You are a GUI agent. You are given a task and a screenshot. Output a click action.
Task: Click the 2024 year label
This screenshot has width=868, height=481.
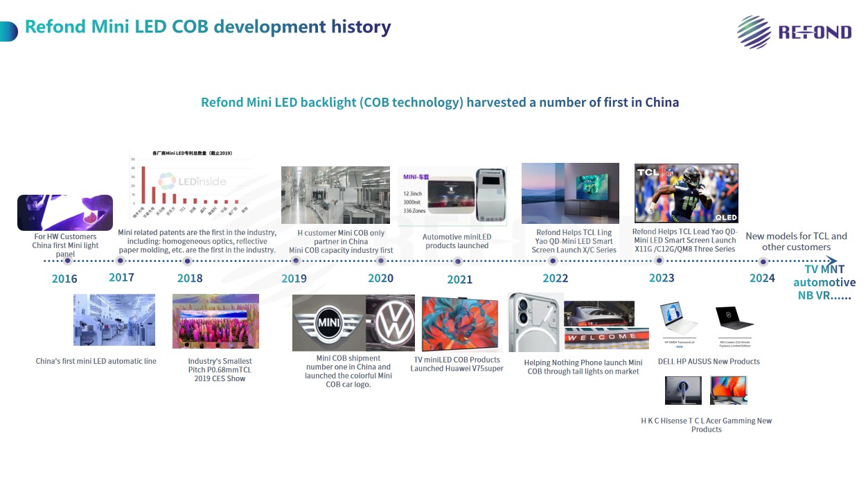pos(763,279)
